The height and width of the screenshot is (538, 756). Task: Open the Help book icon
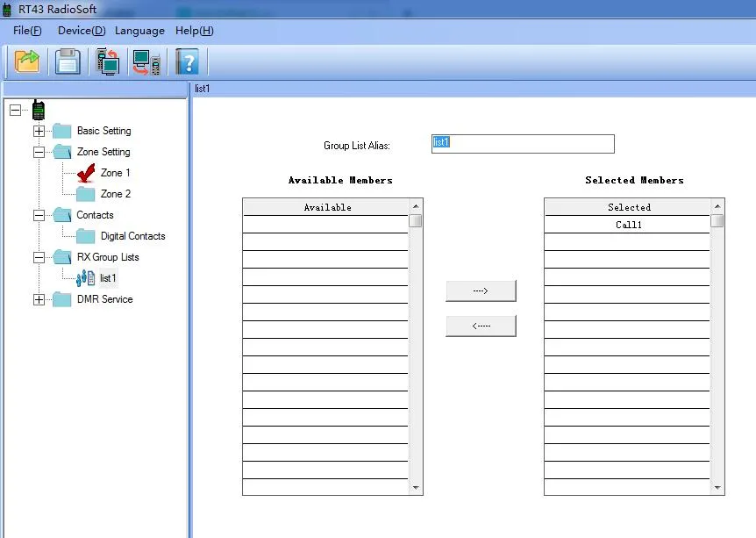[x=187, y=61]
